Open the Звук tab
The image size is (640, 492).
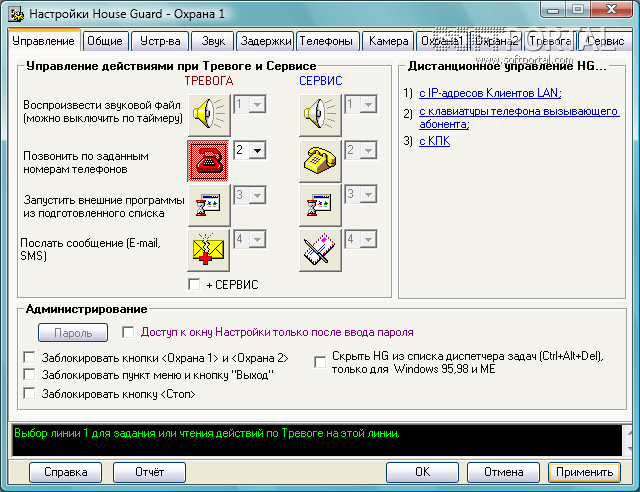[213, 41]
